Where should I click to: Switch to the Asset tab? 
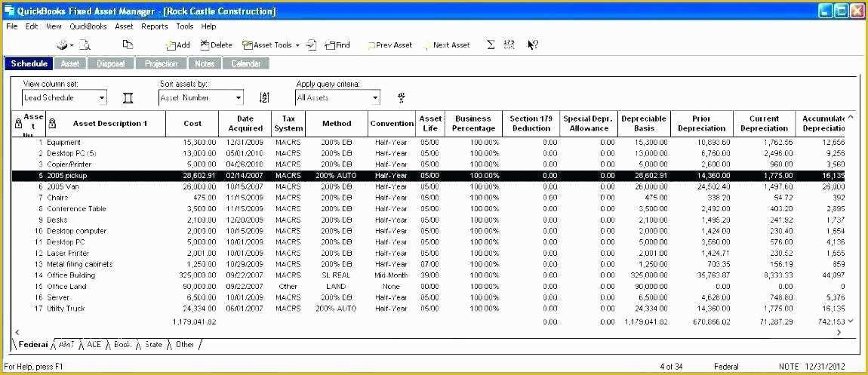(70, 63)
